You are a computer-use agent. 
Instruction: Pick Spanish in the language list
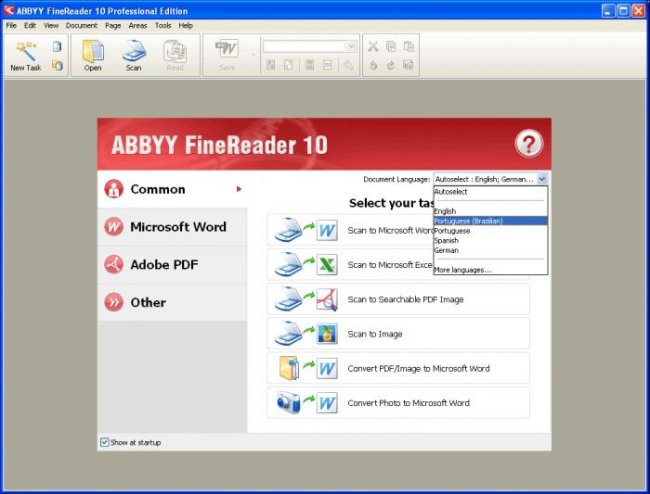(x=446, y=241)
